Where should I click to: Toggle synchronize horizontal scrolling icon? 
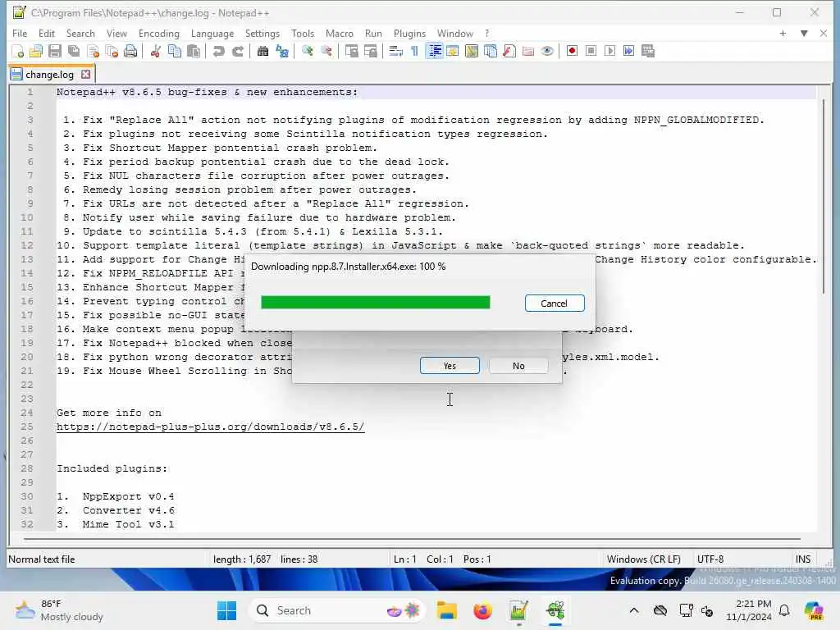370,52
